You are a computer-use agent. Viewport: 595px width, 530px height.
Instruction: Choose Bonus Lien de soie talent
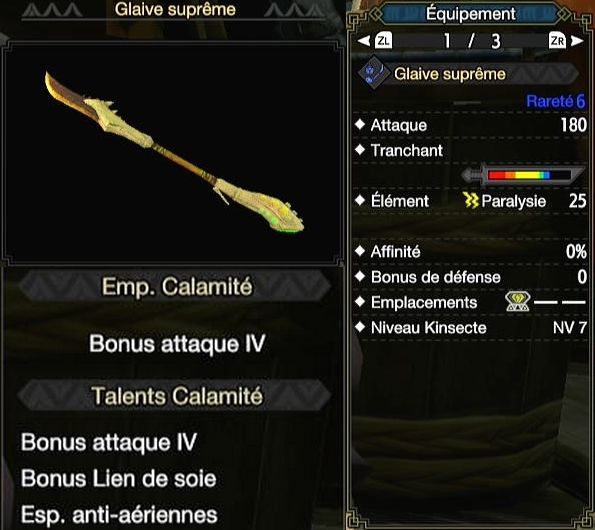click(119, 478)
